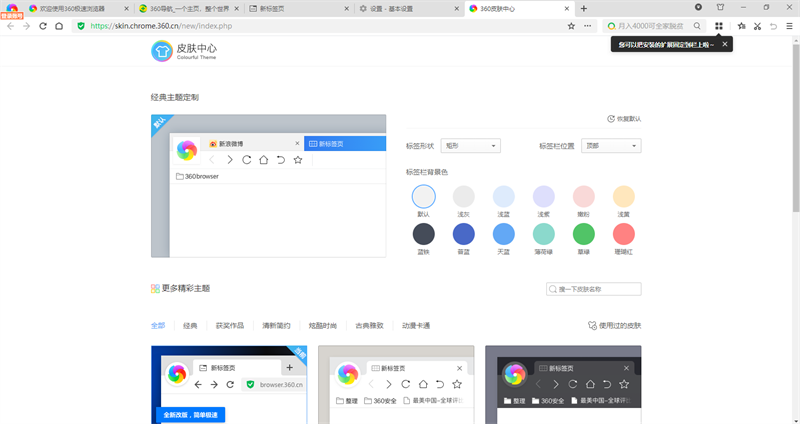Screen dimensions: 800x424
Task: Expand the 标签形状 dropdown
Action: coord(470,146)
